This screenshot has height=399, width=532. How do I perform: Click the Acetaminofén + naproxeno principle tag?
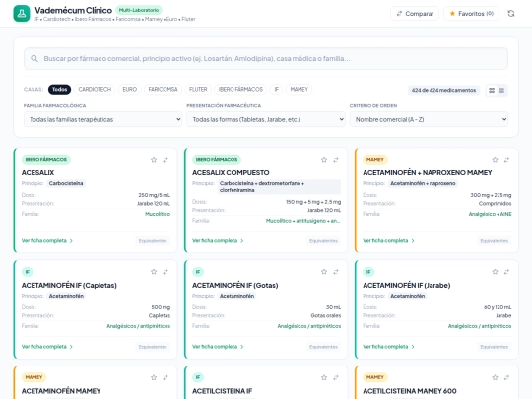423,183
